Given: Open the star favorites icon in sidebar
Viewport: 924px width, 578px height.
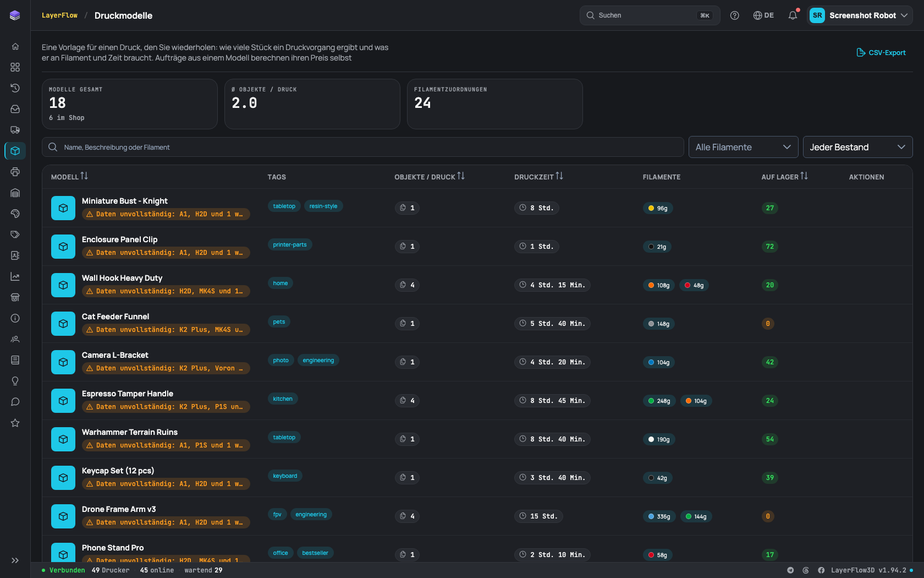Looking at the screenshot, I should [15, 423].
